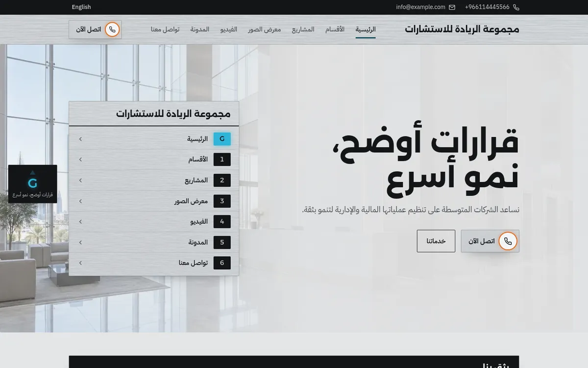Viewport: 588px width, 368px height.
Task: Open الفيديو in the top navigation
Action: (228, 29)
